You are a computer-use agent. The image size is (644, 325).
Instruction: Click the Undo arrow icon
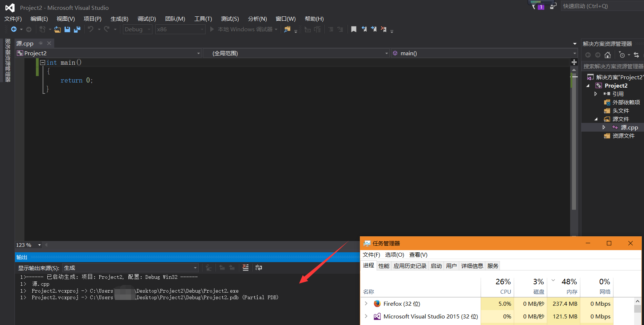tap(91, 29)
